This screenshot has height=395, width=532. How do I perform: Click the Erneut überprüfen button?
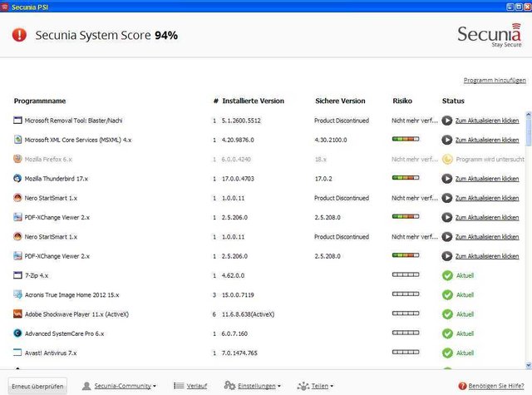(37, 386)
